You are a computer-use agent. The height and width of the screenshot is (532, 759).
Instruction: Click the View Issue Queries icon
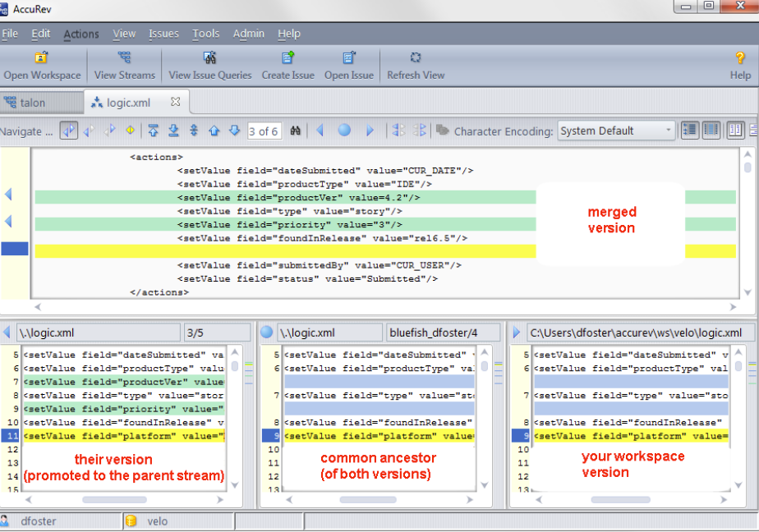click(209, 58)
